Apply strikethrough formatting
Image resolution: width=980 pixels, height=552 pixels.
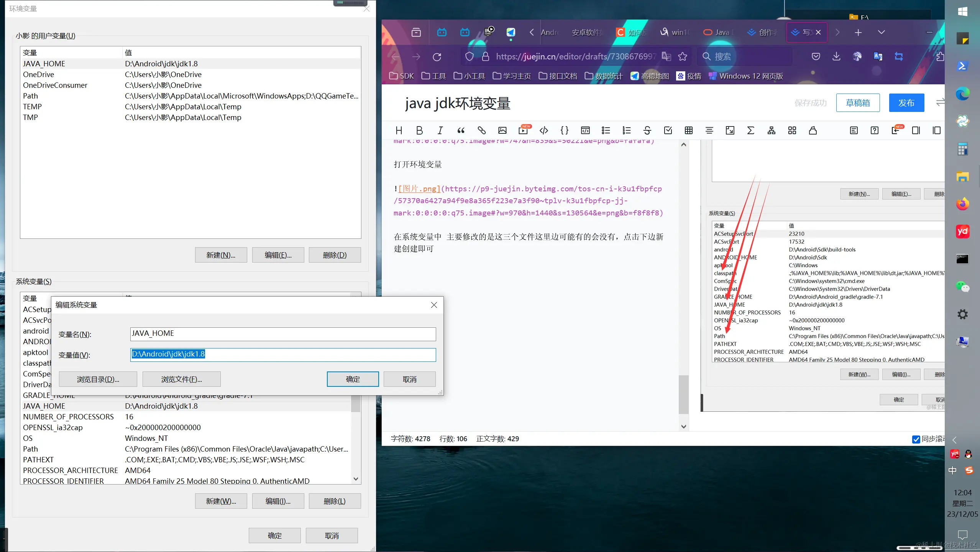click(647, 130)
